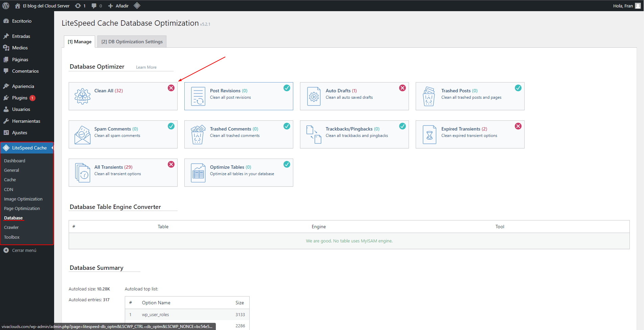
Task: Open the Páginas menu
Action: tap(27, 60)
